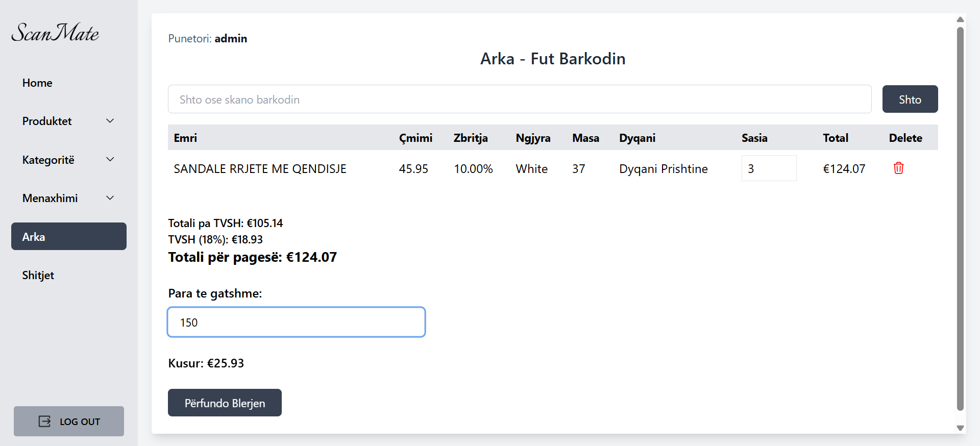This screenshot has height=446, width=980.
Task: Click the ScanMate logo
Action: 55,33
